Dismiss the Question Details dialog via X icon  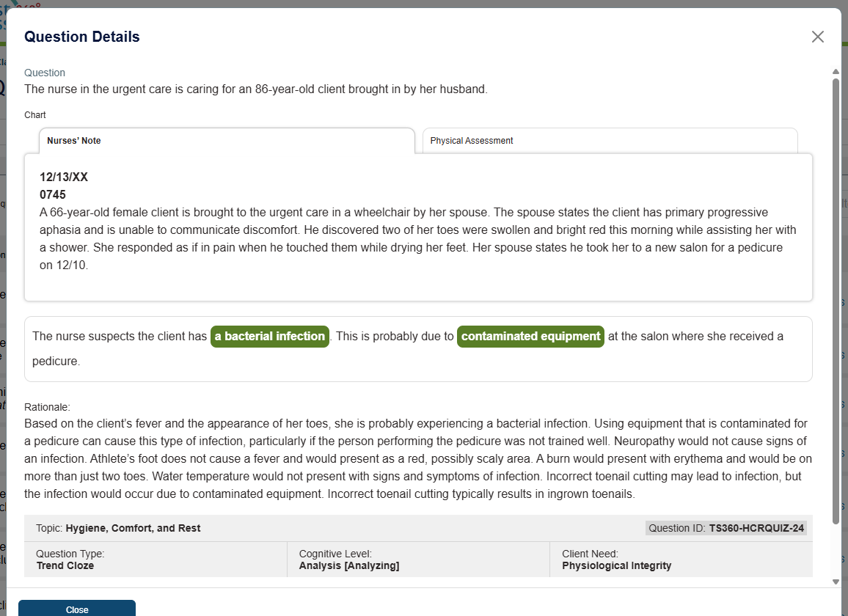click(818, 36)
